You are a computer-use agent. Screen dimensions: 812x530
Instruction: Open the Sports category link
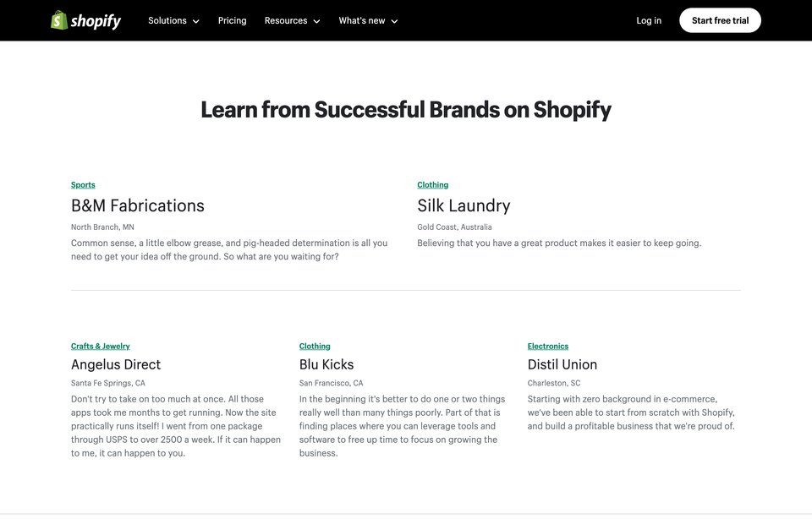tap(83, 185)
